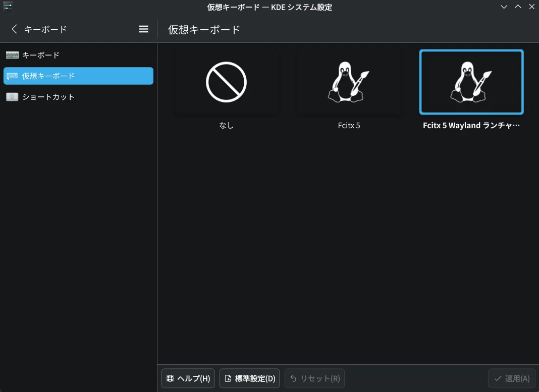Maximize the window with the up chevron

pyautogui.click(x=518, y=7)
